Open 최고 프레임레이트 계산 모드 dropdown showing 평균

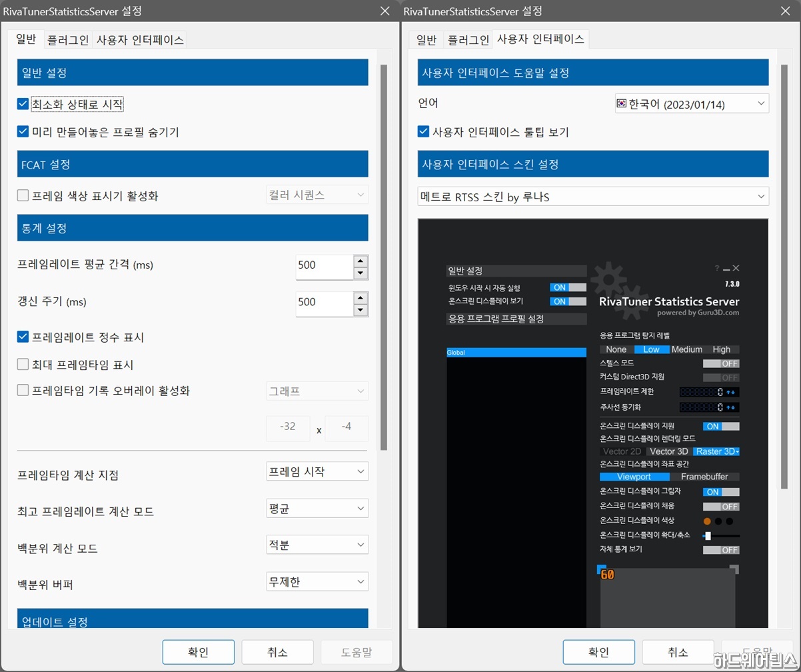pyautogui.click(x=317, y=509)
